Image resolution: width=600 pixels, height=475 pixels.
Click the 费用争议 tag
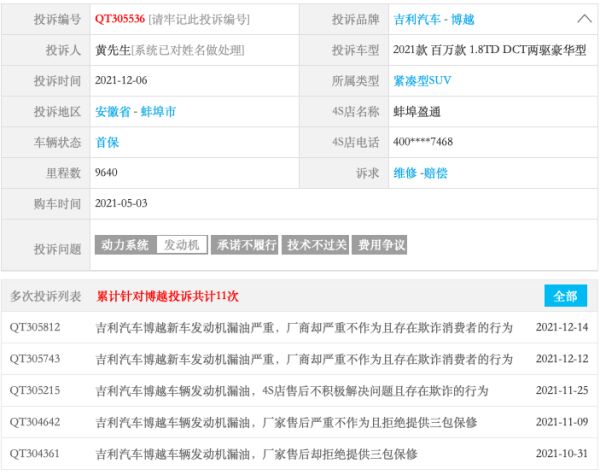pos(381,244)
